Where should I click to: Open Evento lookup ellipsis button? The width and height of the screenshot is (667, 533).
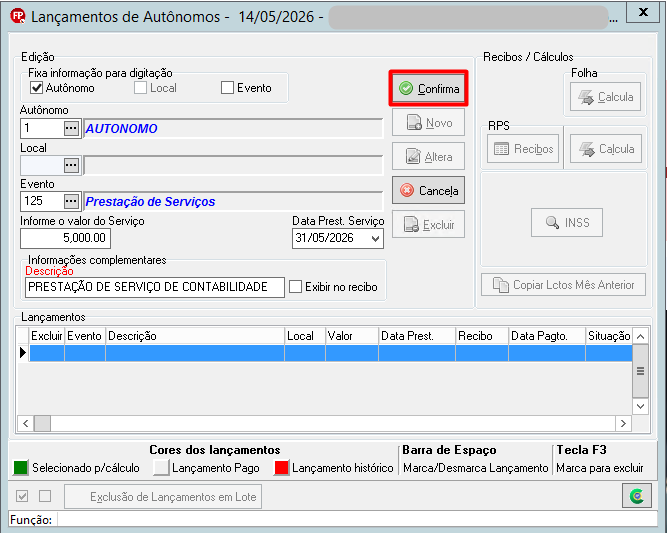(x=71, y=201)
